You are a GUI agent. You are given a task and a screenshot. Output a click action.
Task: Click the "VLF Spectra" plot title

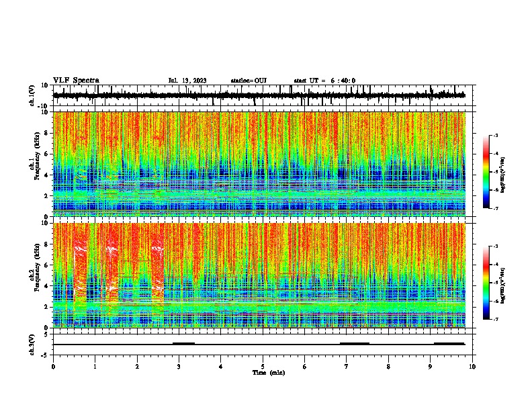point(76,81)
